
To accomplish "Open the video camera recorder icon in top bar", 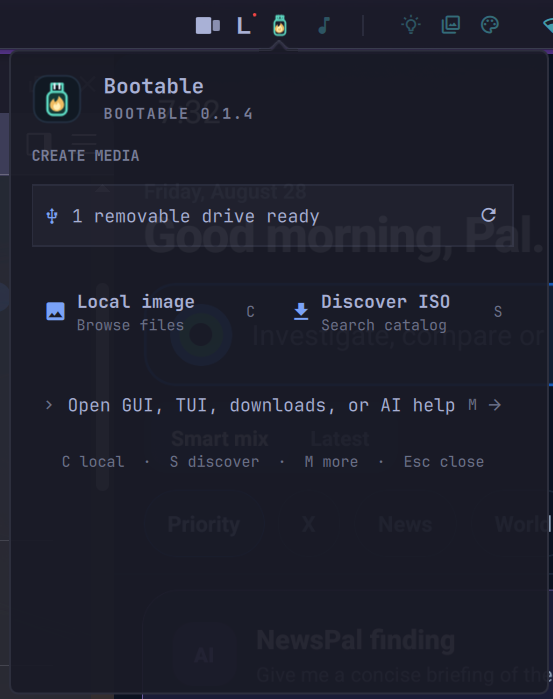I will [x=208, y=25].
